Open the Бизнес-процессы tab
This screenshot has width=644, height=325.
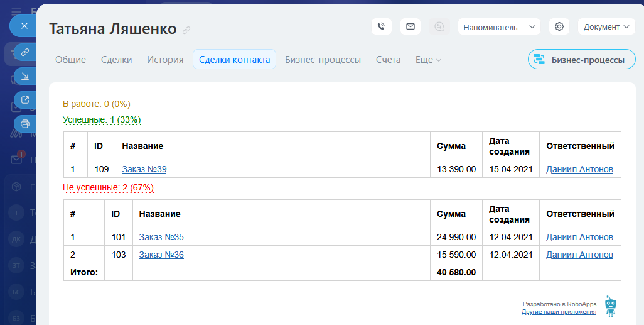click(323, 60)
